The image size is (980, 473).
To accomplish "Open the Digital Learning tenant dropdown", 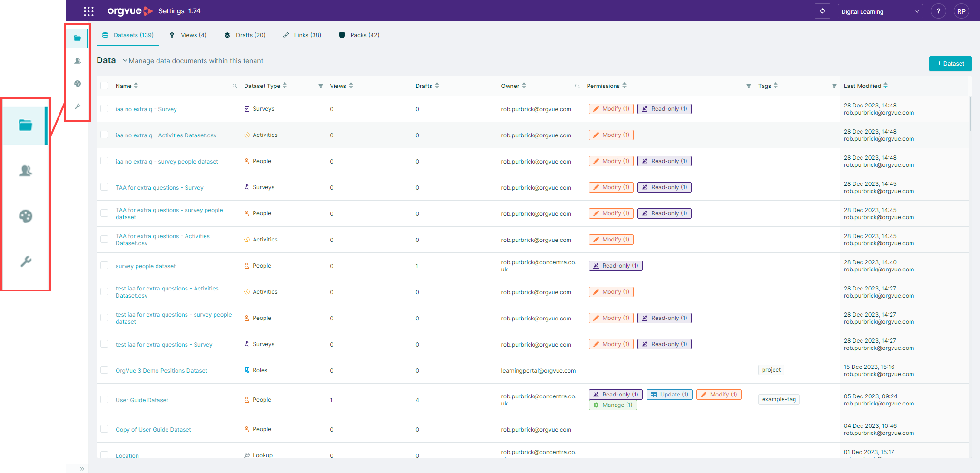I will pyautogui.click(x=880, y=11).
